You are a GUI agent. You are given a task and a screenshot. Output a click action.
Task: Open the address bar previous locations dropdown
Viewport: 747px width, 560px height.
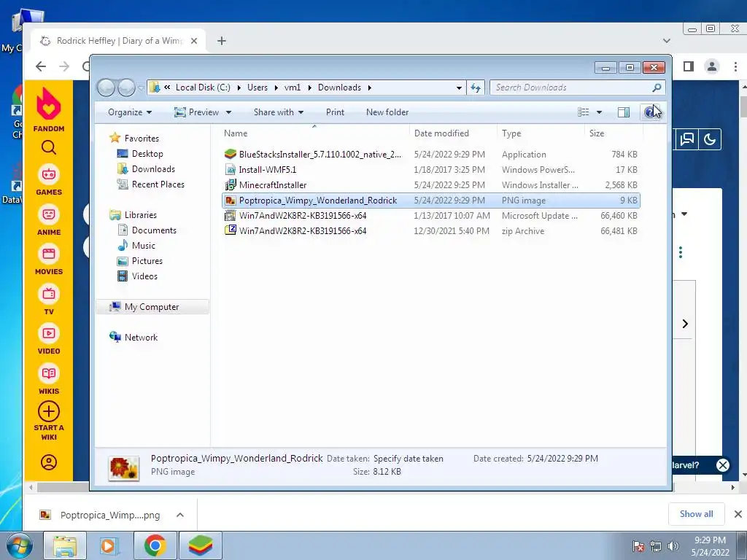coord(459,88)
